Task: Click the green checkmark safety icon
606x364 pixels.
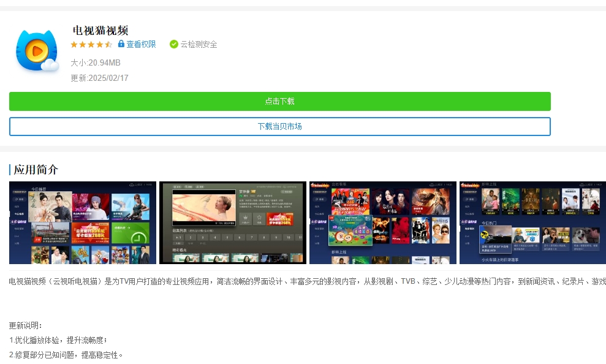Action: 175,44
